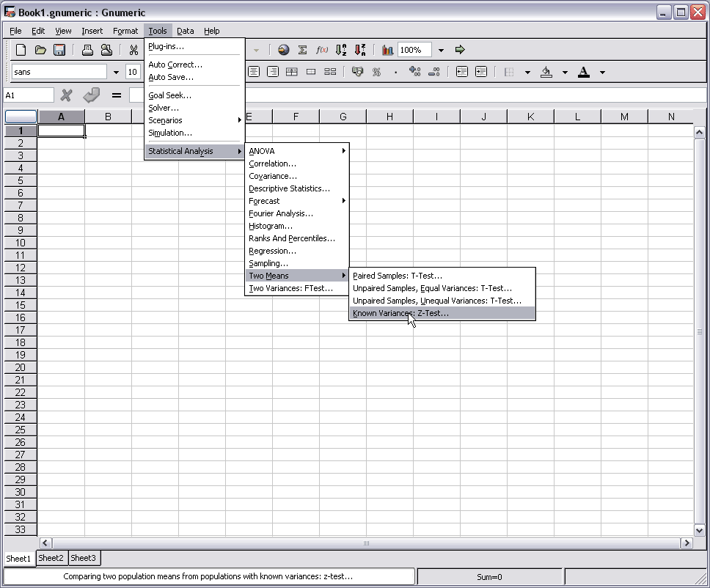This screenshot has width=710, height=588.
Task: Select the Insert Chart tool
Action: (387, 50)
